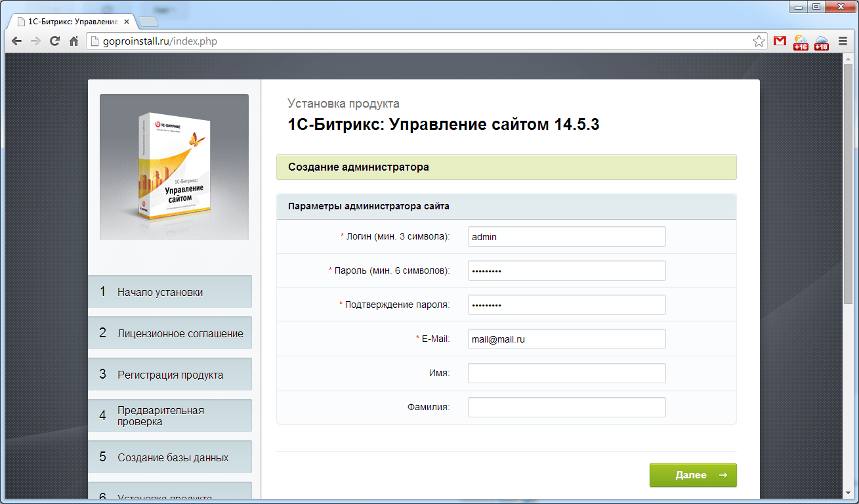Click the Параметры администратора сайта header

pyautogui.click(x=369, y=206)
